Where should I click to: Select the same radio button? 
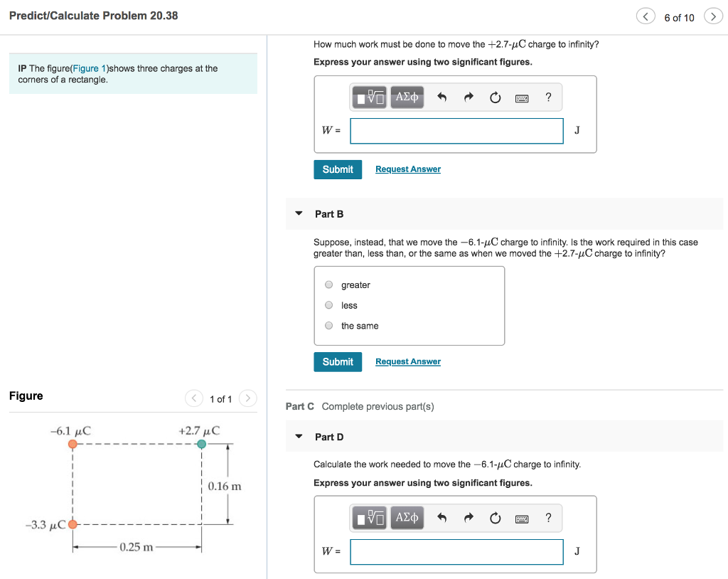328,325
